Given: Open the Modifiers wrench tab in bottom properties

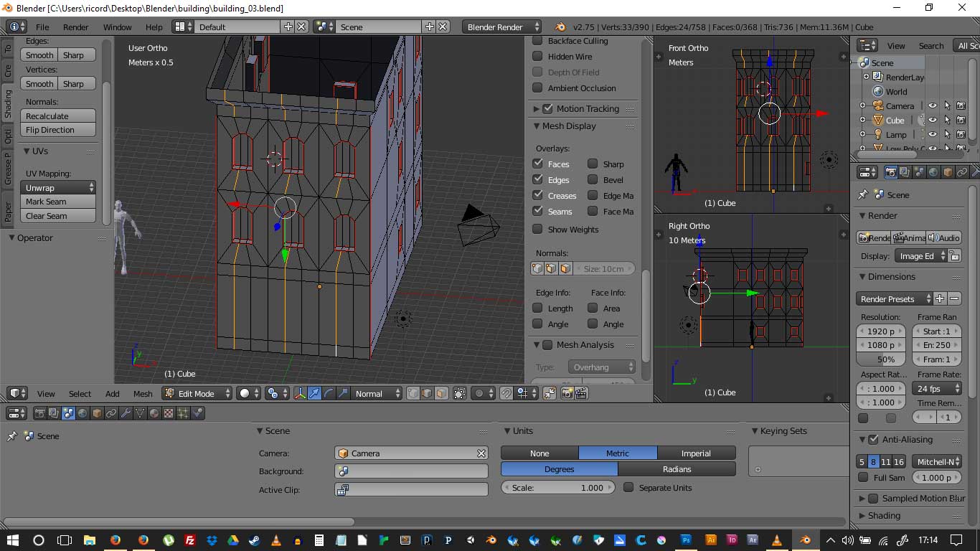Looking at the screenshot, I should [x=126, y=413].
